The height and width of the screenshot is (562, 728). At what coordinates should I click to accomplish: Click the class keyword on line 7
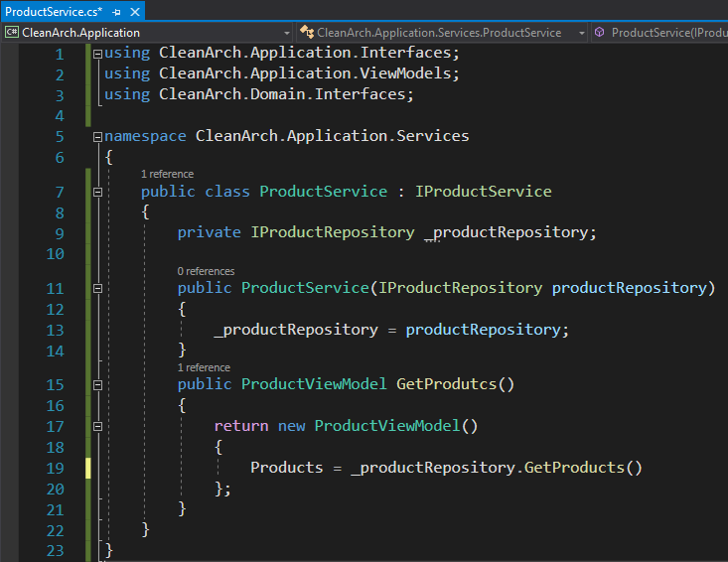tap(227, 192)
